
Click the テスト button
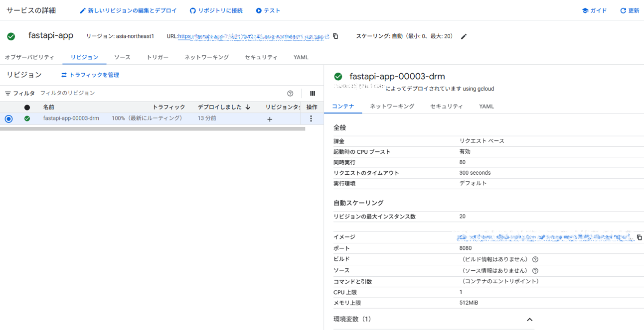268,10
